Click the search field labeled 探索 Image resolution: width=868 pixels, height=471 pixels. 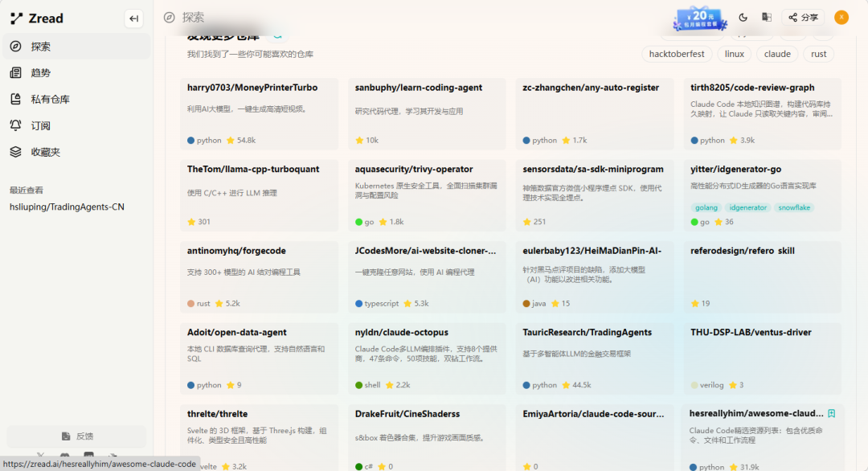[193, 18]
